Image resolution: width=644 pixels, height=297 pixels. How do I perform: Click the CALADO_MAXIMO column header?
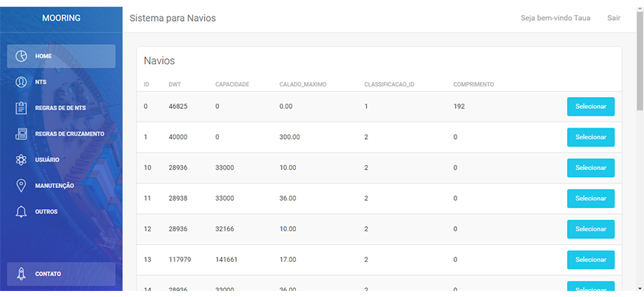click(303, 84)
